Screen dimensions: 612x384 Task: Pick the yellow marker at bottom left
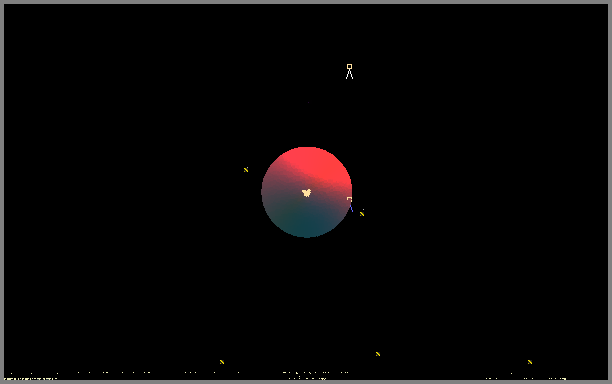coord(222,362)
